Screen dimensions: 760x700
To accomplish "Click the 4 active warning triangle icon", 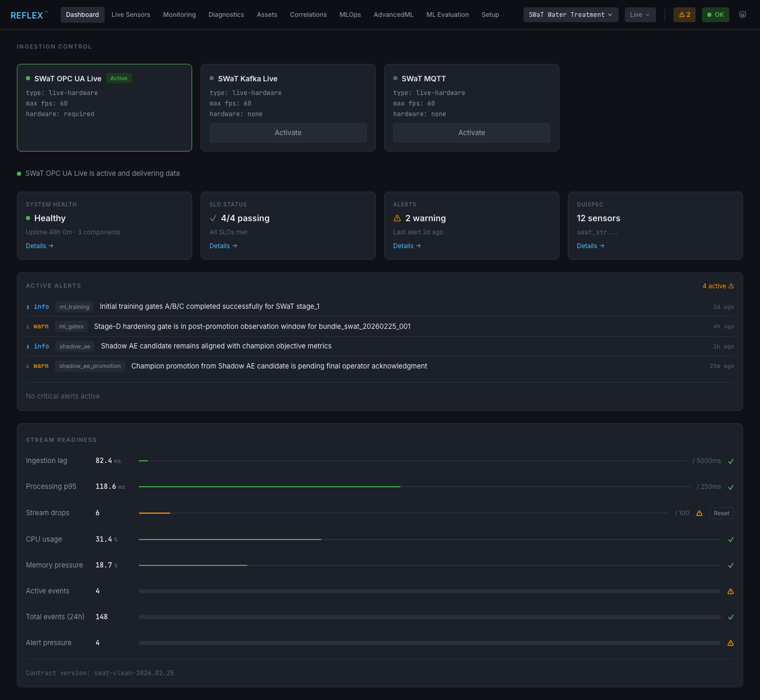I will (731, 286).
